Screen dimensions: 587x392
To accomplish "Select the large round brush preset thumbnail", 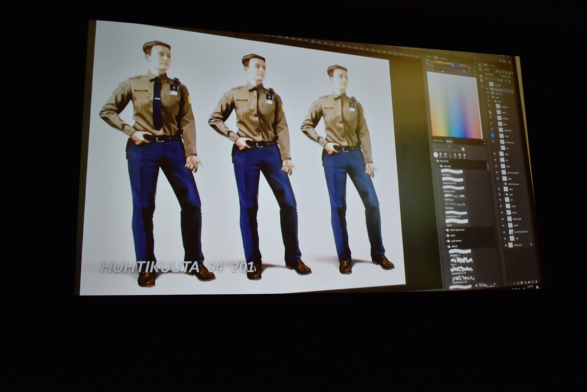I will (x=435, y=154).
